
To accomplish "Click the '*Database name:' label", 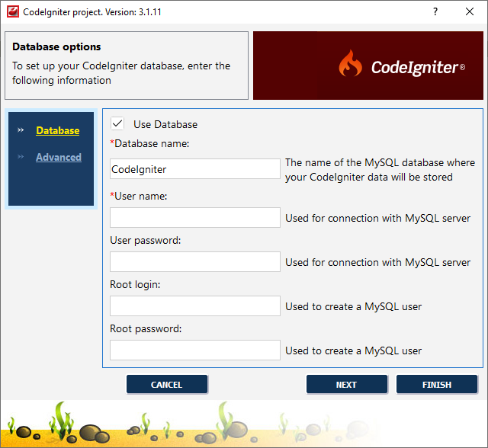I will [149, 144].
